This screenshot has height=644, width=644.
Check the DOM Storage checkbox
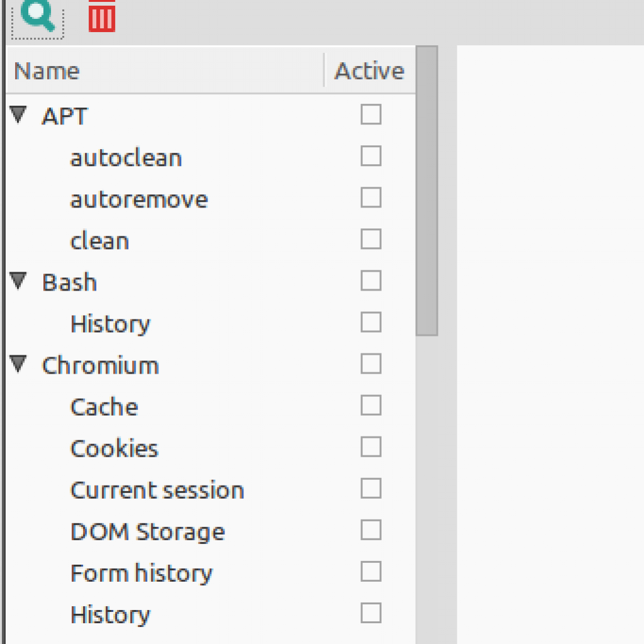(x=371, y=530)
